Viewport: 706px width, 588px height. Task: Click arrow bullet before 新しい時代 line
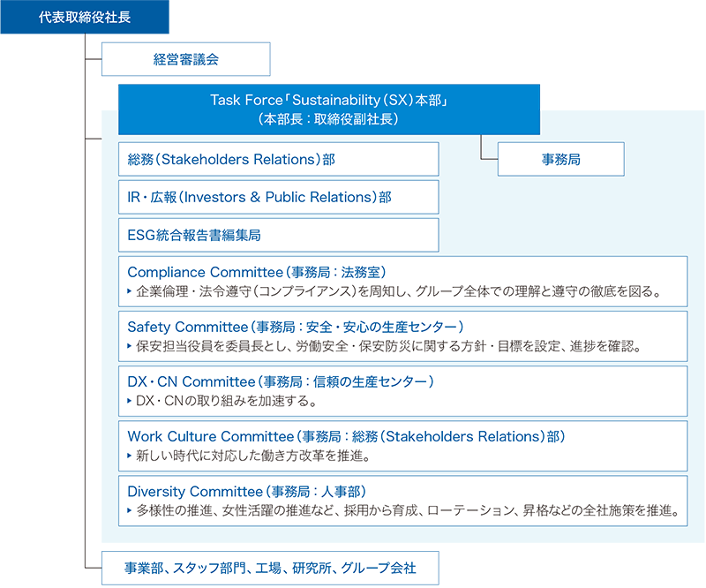[x=130, y=456]
